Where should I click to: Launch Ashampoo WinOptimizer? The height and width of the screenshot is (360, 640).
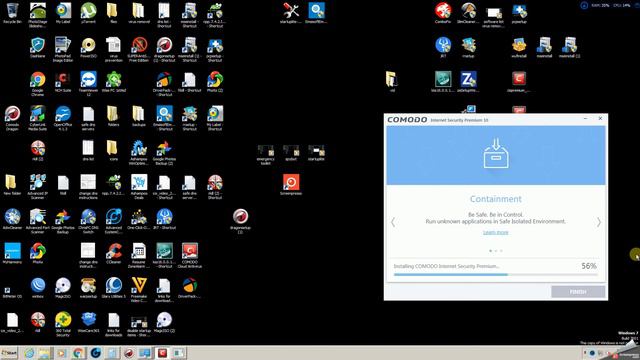pos(139,152)
